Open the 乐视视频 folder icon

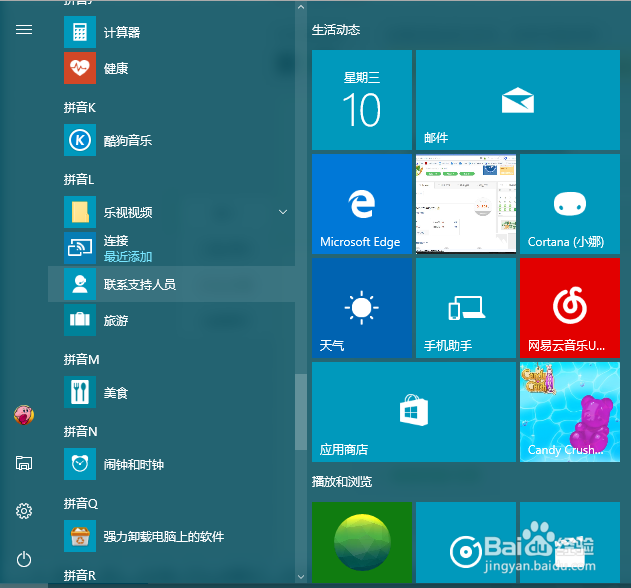click(x=80, y=212)
